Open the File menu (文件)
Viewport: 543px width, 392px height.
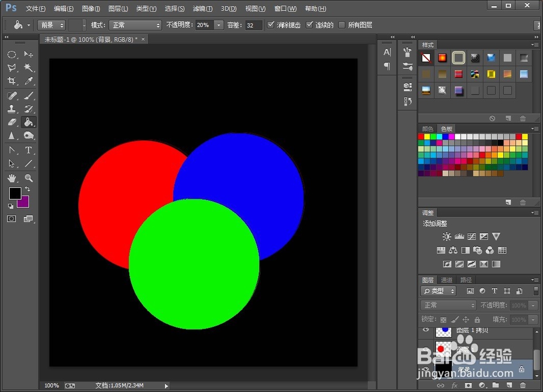35,9
